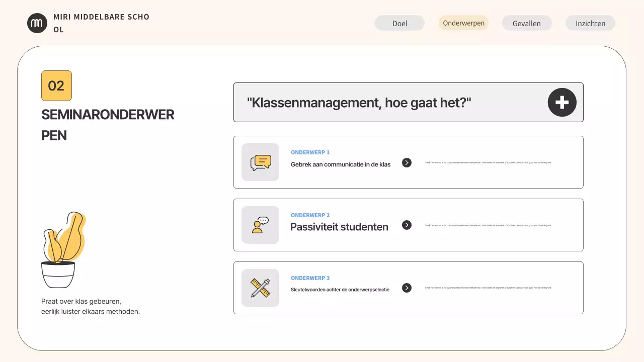Click the potted plant illustration
The height and width of the screenshot is (362, 644).
62,250
